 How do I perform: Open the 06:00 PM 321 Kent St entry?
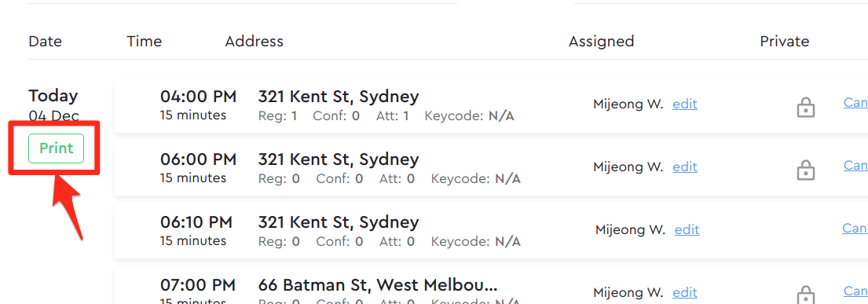[339, 159]
